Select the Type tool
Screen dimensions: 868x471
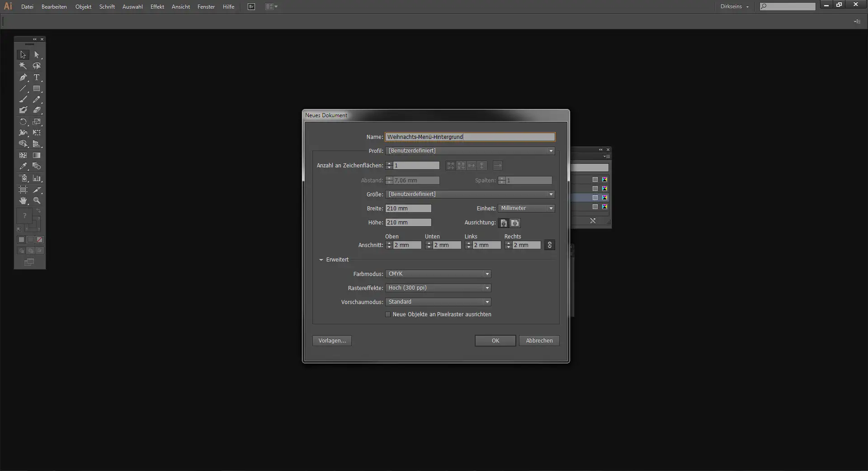(x=37, y=77)
